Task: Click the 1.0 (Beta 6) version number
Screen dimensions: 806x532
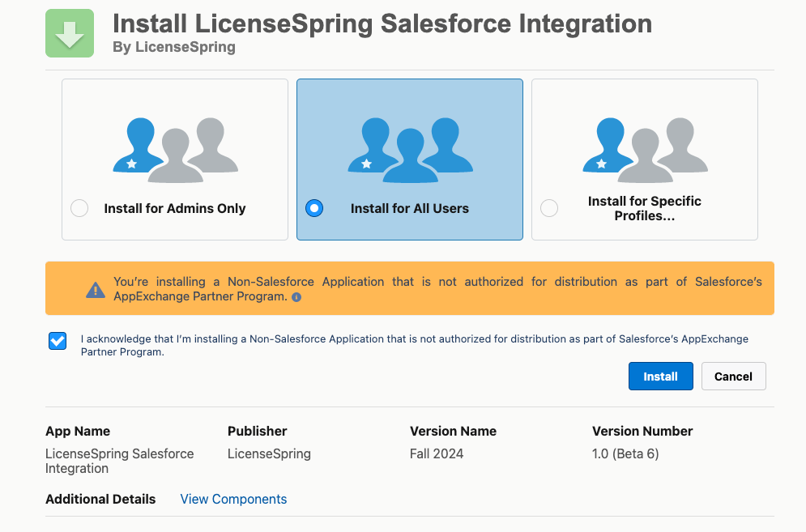Action: click(625, 453)
